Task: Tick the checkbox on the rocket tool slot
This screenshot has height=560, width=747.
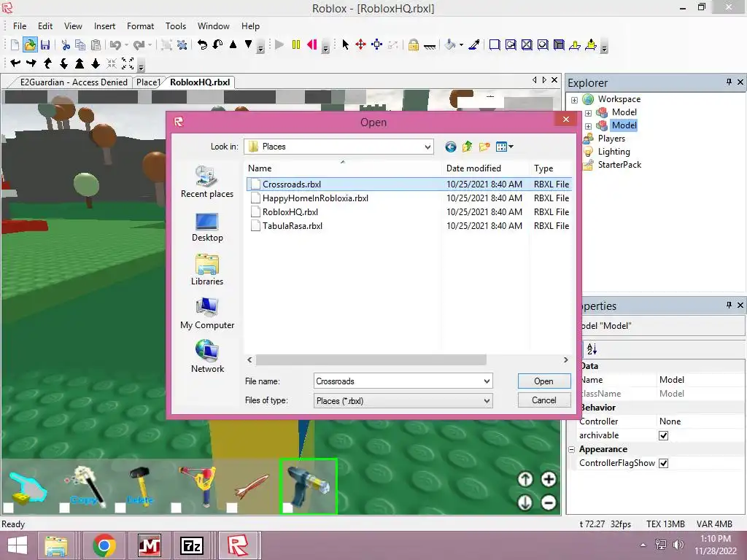Action: (231, 508)
